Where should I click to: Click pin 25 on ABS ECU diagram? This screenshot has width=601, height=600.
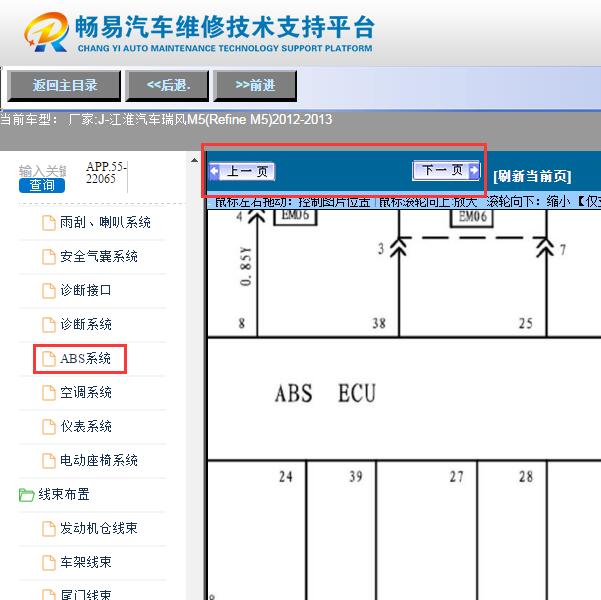point(525,324)
